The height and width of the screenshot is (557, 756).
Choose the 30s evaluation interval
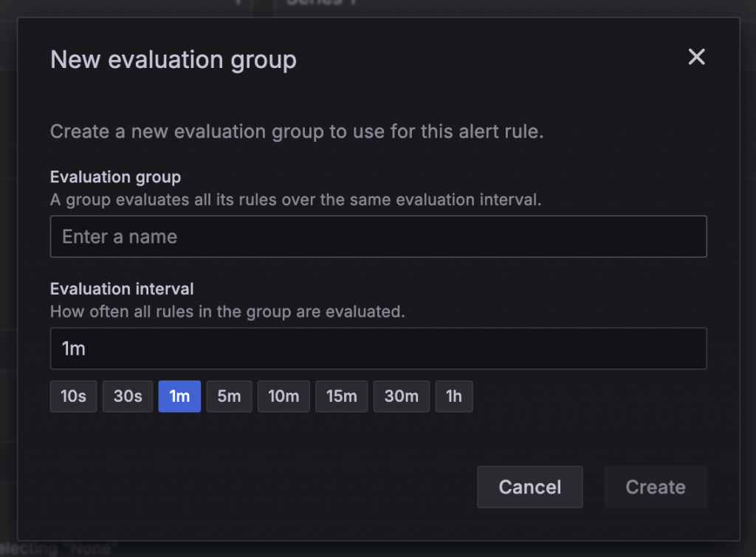(128, 397)
